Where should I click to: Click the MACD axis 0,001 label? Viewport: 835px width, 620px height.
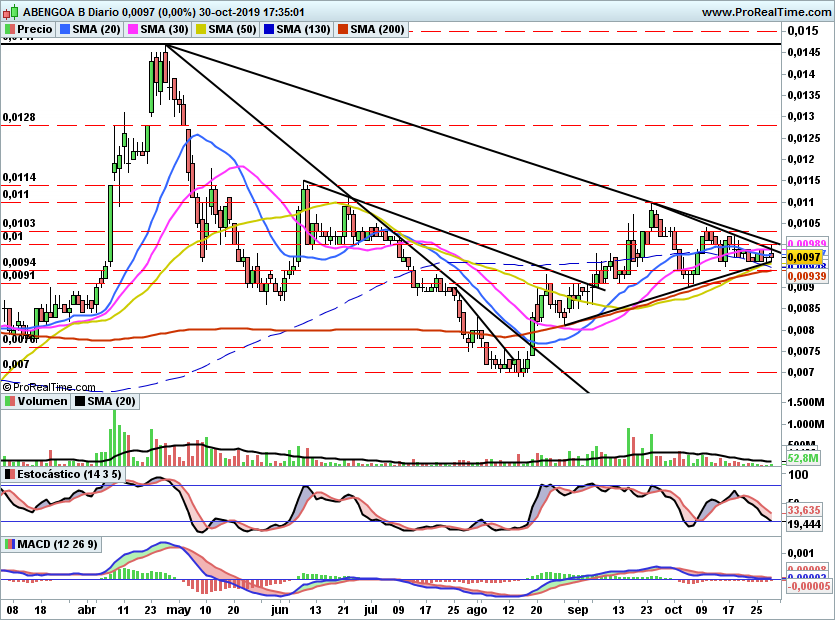click(801, 553)
